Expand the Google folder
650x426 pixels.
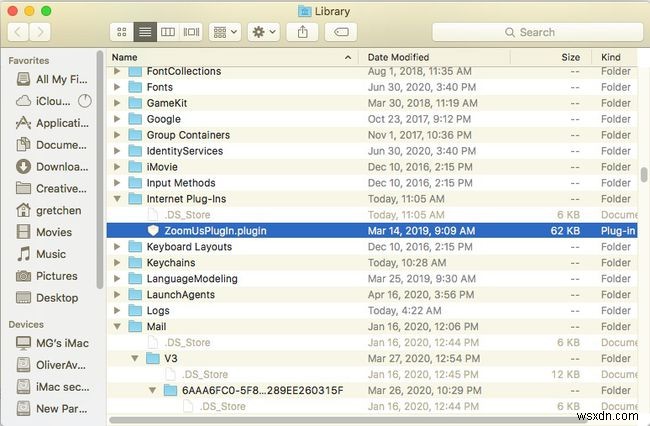[x=117, y=119]
